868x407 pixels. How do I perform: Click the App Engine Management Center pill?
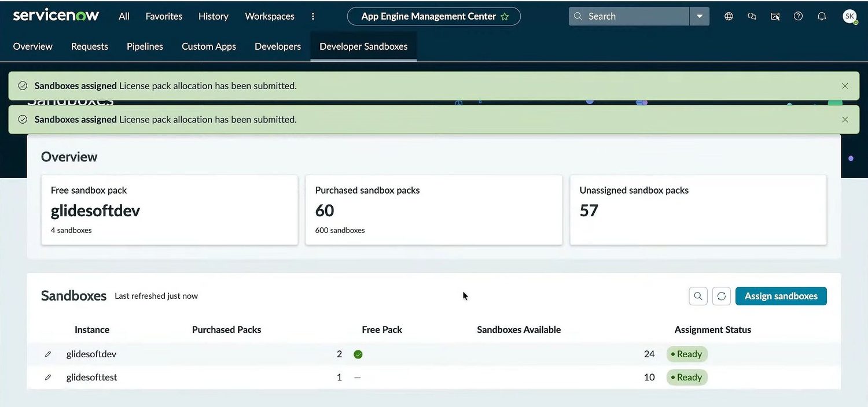point(434,16)
